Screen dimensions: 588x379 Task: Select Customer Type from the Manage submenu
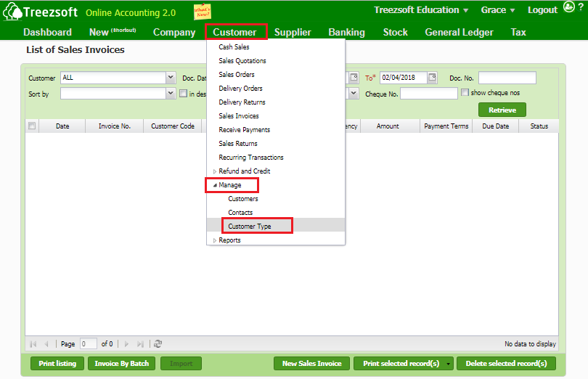(x=249, y=227)
